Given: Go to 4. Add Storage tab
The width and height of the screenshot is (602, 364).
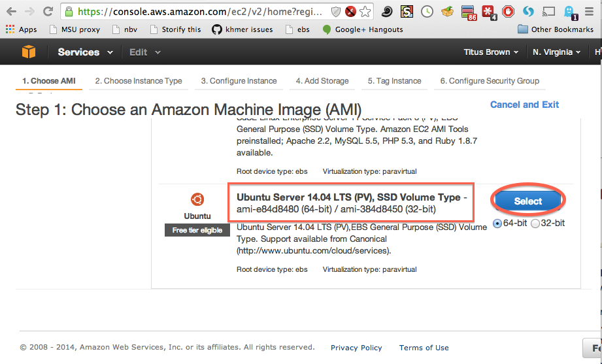Looking at the screenshot, I should tap(322, 81).
